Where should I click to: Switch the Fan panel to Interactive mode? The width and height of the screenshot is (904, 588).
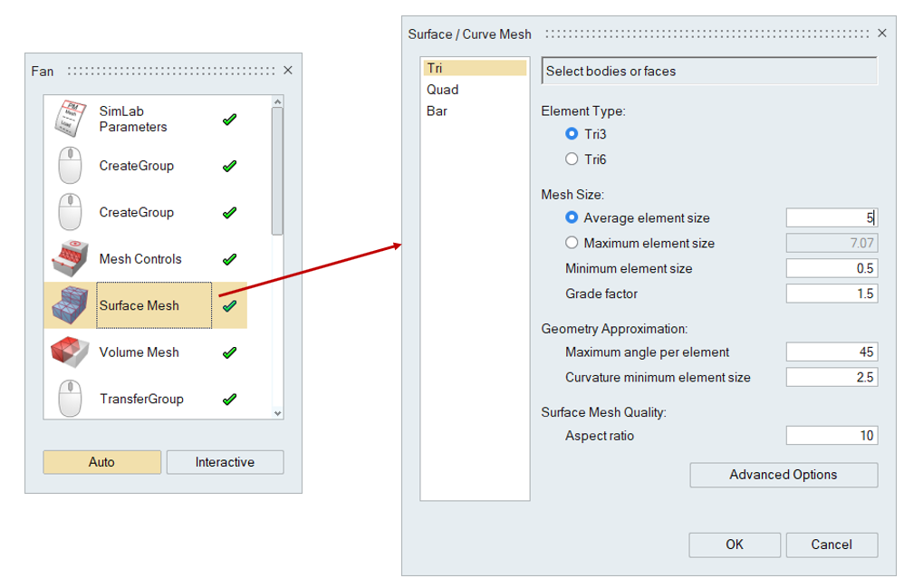pyautogui.click(x=225, y=462)
